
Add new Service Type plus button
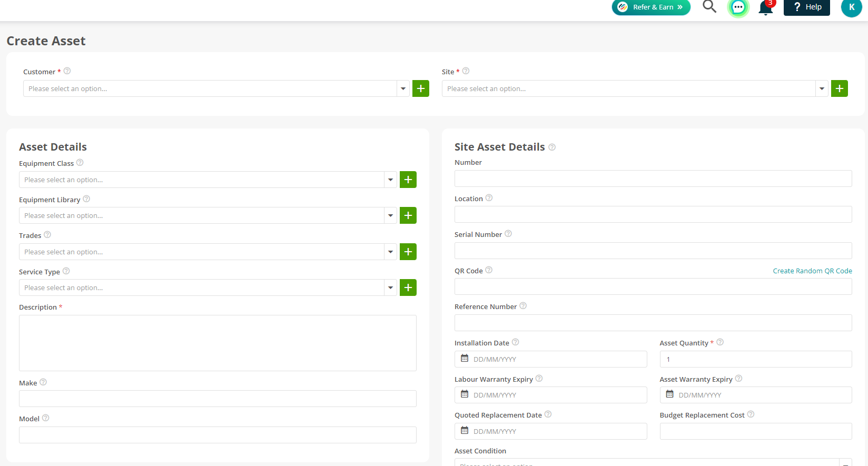point(408,287)
